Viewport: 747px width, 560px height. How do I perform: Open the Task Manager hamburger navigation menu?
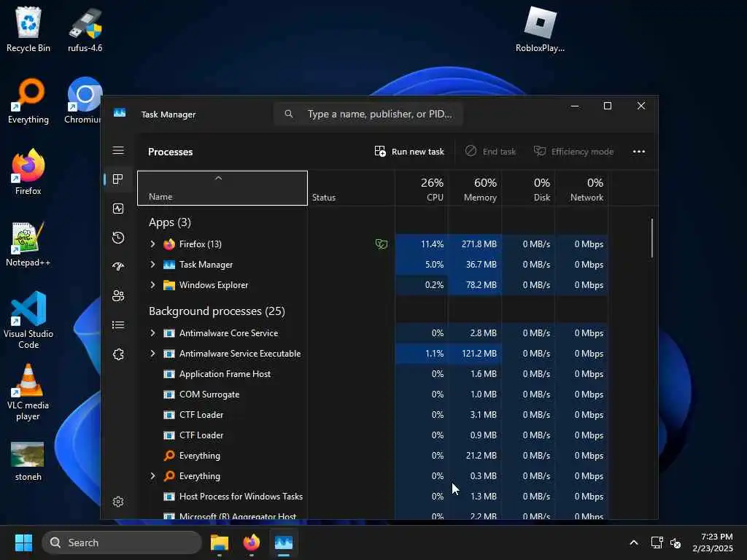[x=118, y=150]
